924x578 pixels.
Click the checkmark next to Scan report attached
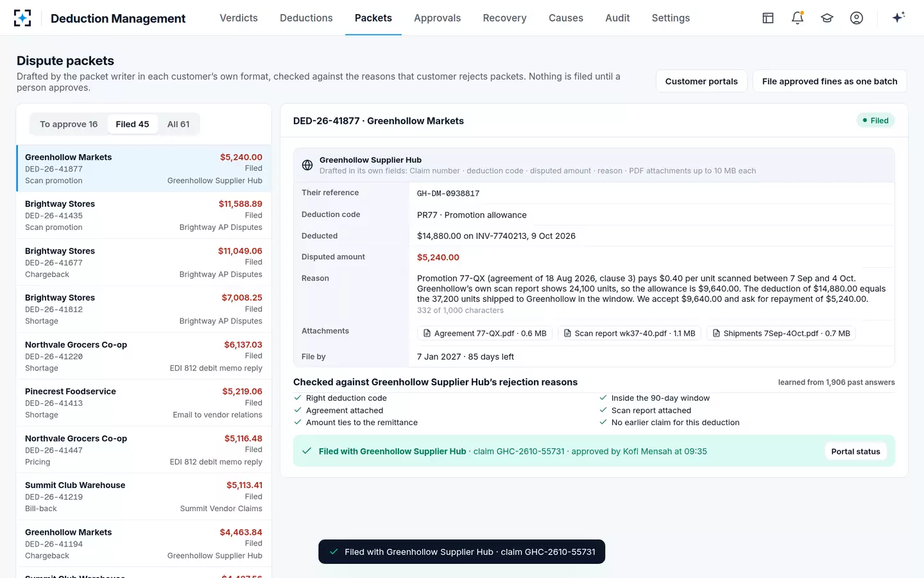coord(603,410)
